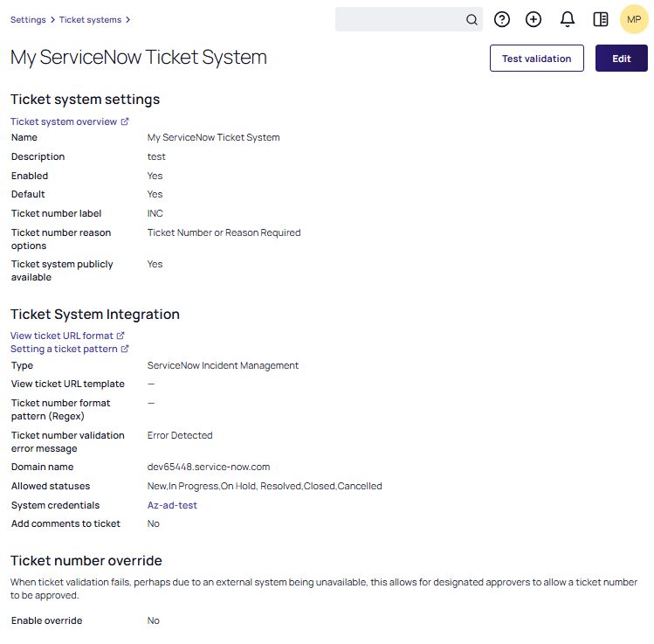The height and width of the screenshot is (644, 654).
Task: Go to Settings in the breadcrumb
Action: click(28, 19)
